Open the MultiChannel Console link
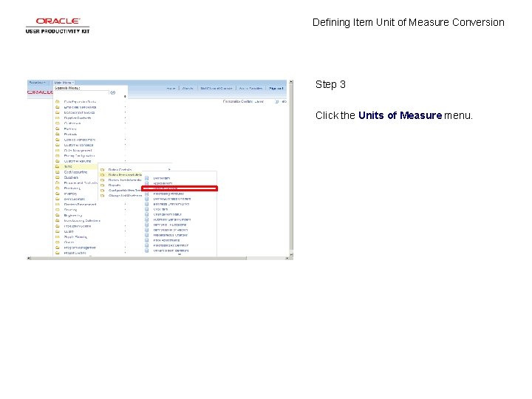This screenshot has height=399, width=532. [x=216, y=88]
